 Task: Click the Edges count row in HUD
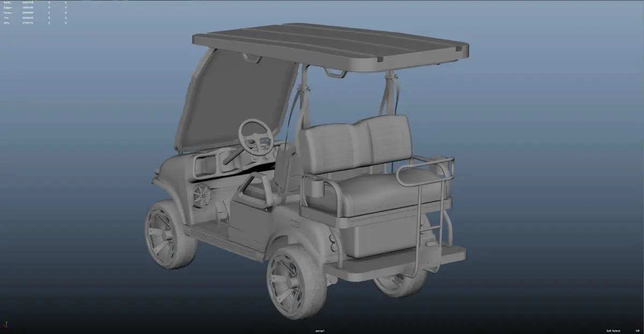click(35, 8)
